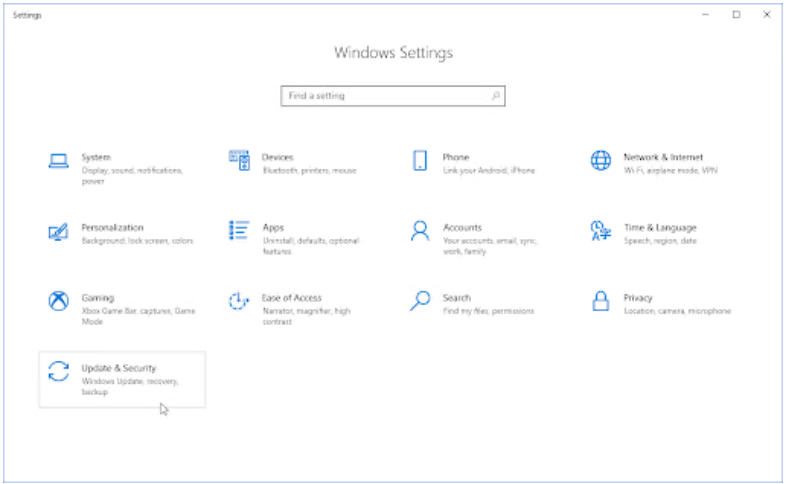This screenshot has height=484, width=787.
Task: Open the Apps list icon
Action: [x=239, y=231]
